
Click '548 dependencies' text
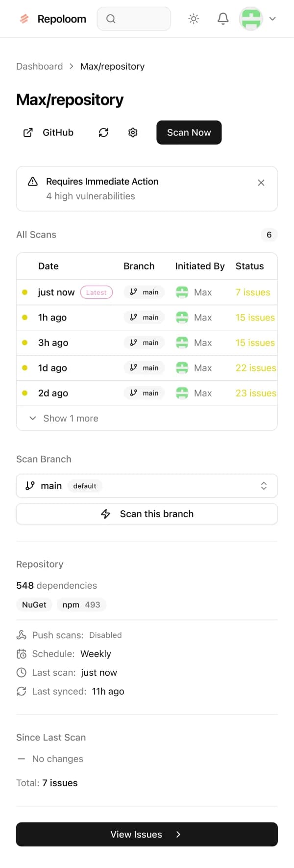click(57, 585)
